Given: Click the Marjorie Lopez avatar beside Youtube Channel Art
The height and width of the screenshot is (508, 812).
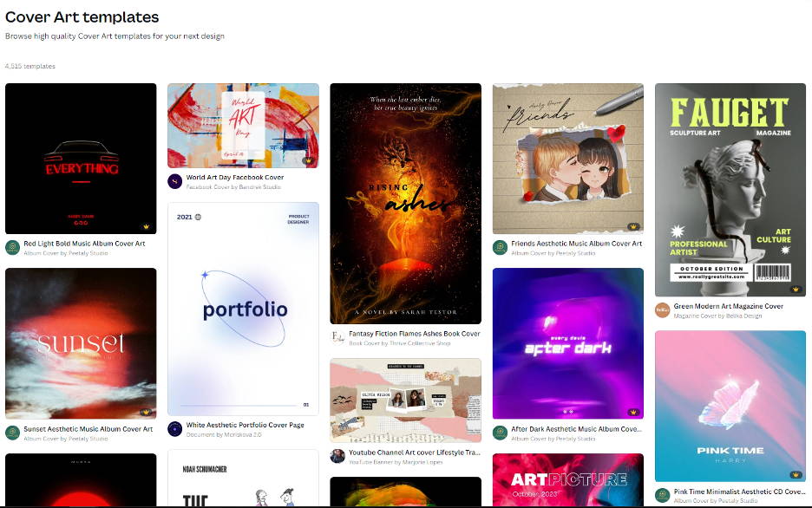Looking at the screenshot, I should (337, 456).
